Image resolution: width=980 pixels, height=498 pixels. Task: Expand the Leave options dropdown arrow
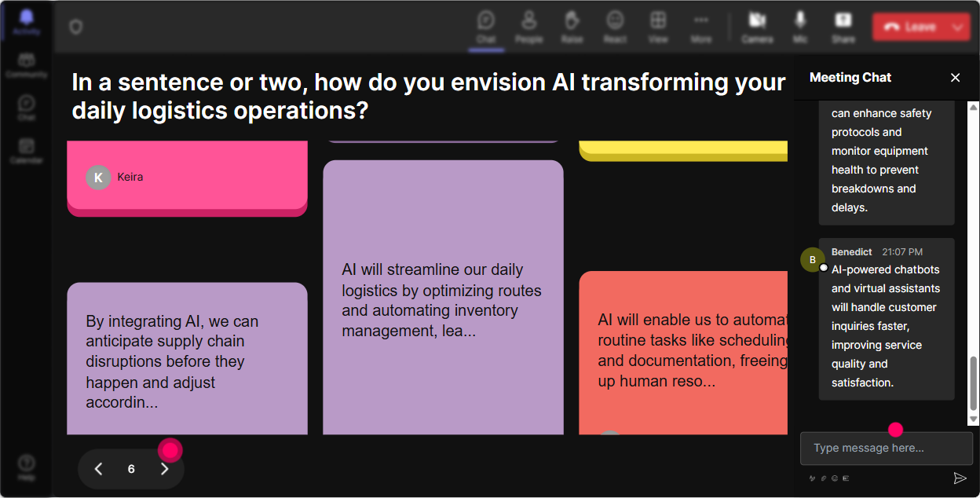(x=957, y=27)
